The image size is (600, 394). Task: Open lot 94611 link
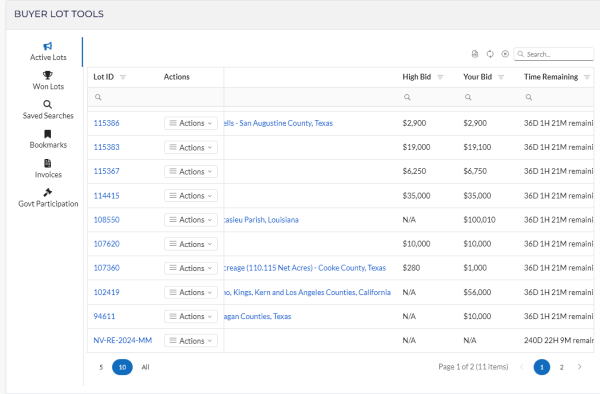[x=104, y=316]
